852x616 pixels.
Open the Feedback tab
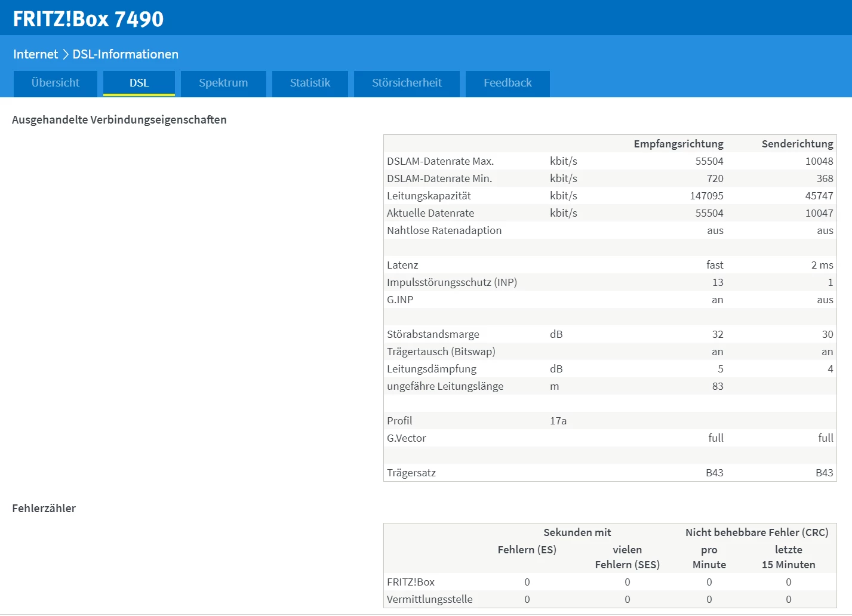507,83
